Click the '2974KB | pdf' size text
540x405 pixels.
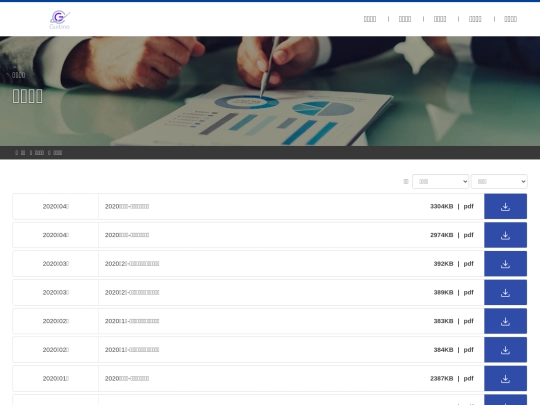(x=452, y=235)
